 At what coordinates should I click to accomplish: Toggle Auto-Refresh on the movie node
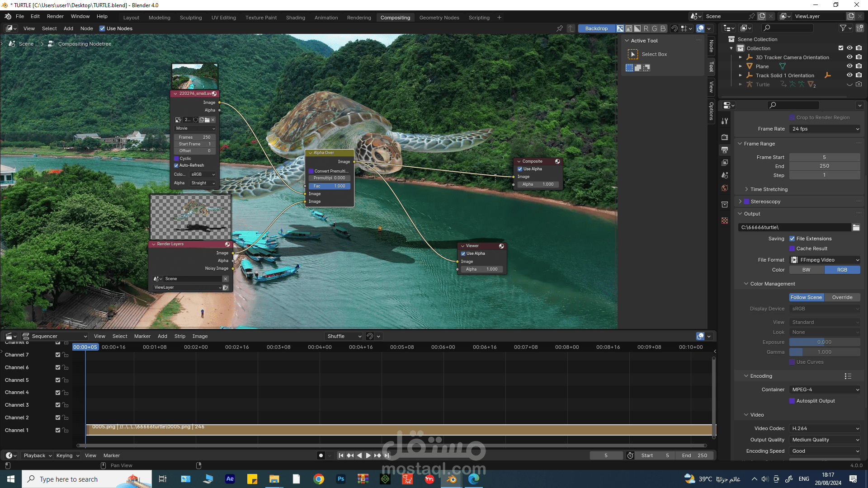tap(176, 165)
